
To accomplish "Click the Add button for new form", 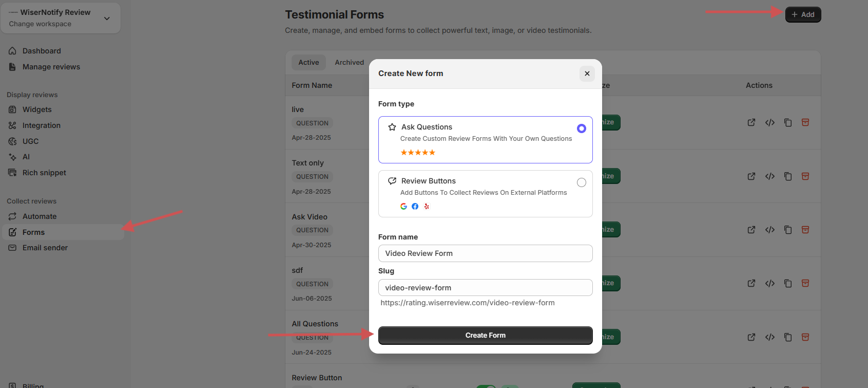I will click(x=803, y=14).
